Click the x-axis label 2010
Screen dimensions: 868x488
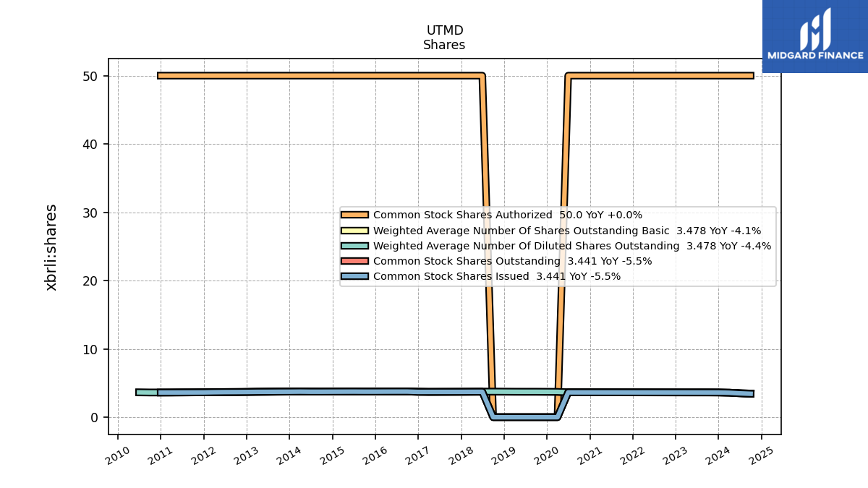point(118,454)
